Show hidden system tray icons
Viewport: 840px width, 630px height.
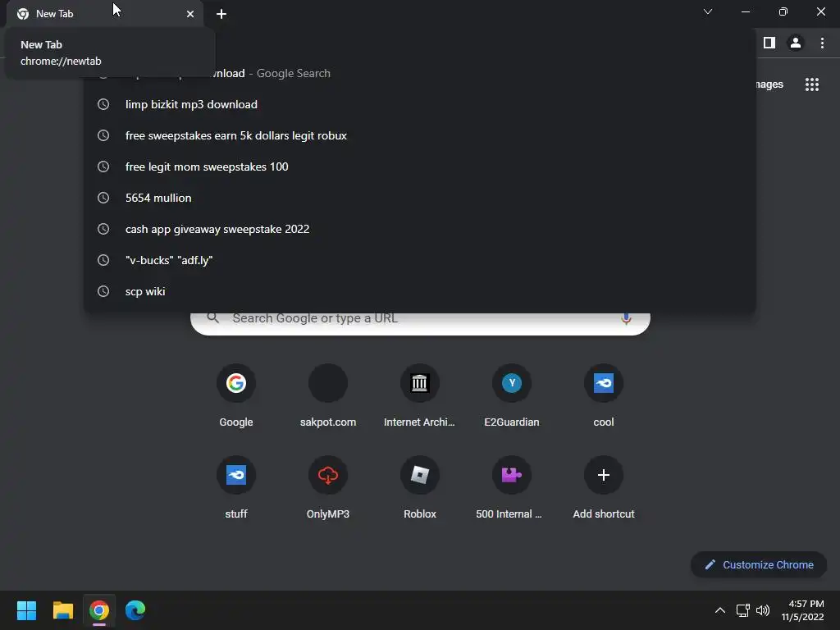point(720,610)
